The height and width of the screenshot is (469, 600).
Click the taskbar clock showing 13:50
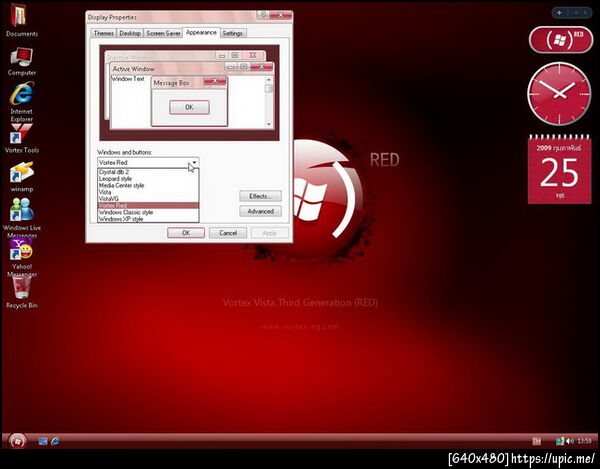584,441
